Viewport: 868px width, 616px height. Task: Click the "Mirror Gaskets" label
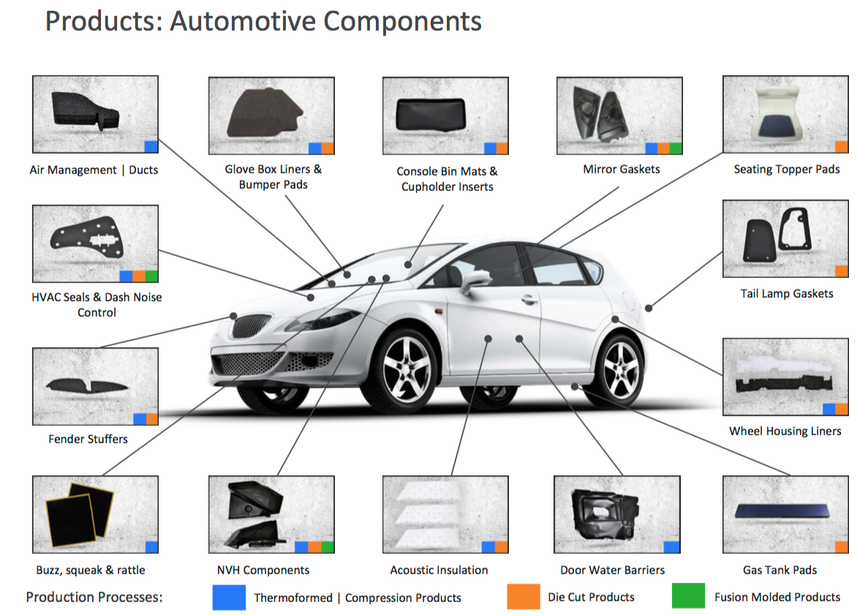click(621, 169)
